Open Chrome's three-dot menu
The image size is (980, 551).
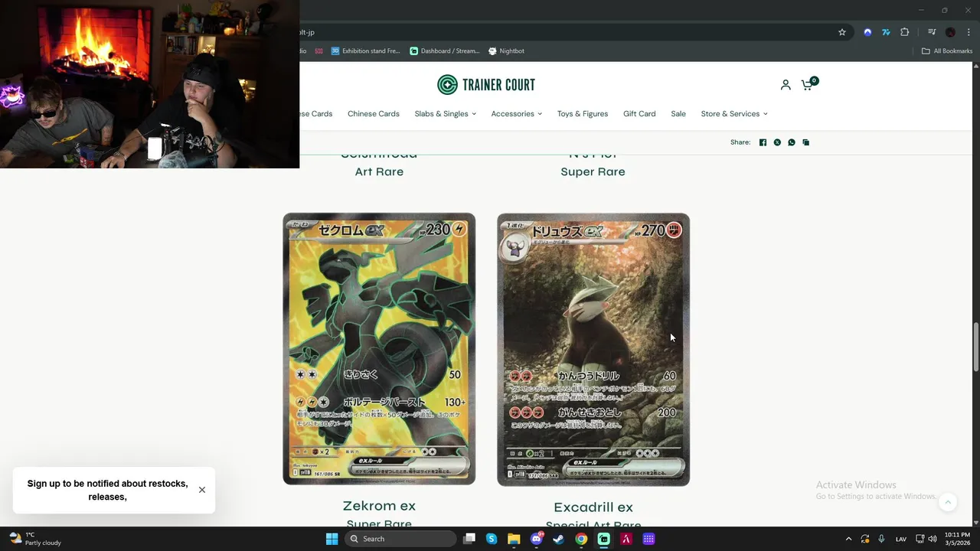click(x=969, y=32)
